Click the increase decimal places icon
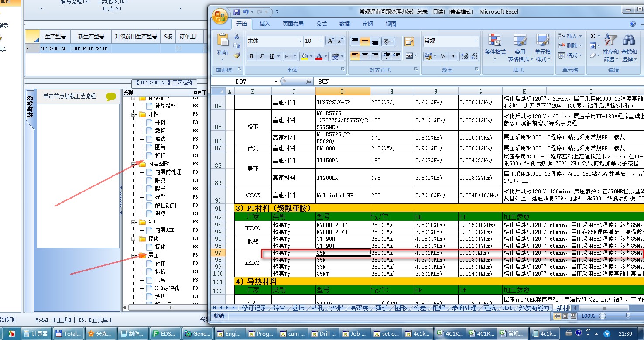Screen dimensions: 644x340 [464, 56]
